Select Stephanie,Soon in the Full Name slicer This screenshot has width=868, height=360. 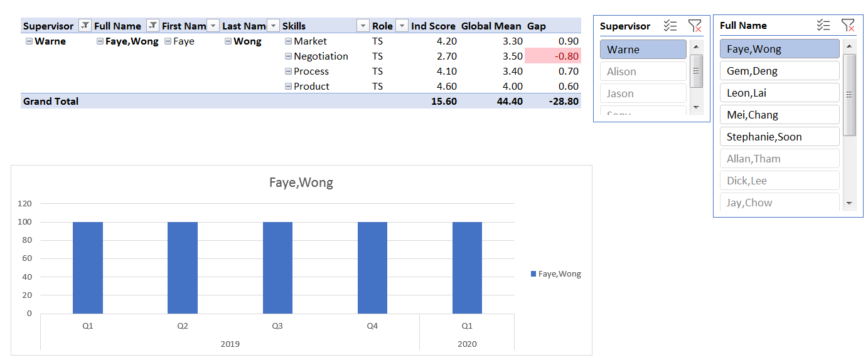(x=780, y=137)
